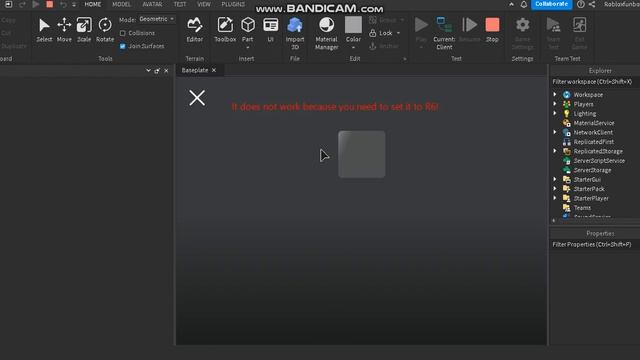Select ReplicatedFirst in Explorer

pos(593,142)
